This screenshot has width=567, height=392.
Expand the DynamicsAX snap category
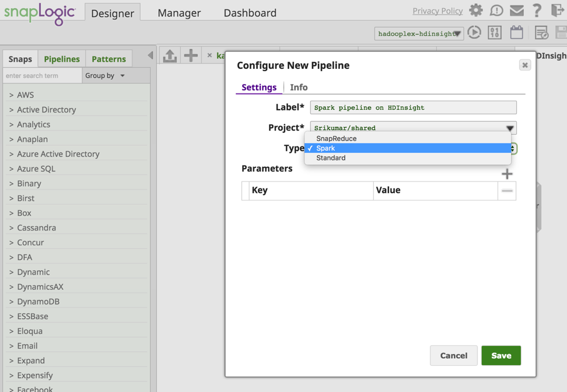point(76,287)
